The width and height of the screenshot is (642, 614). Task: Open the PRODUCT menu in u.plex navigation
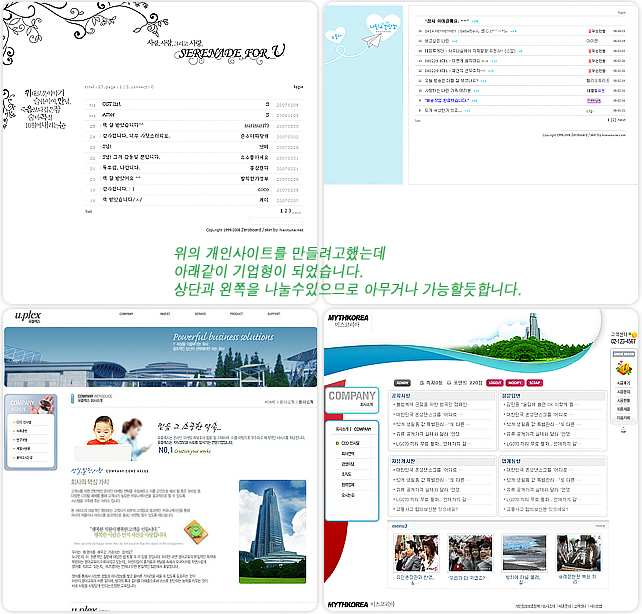coord(238,314)
